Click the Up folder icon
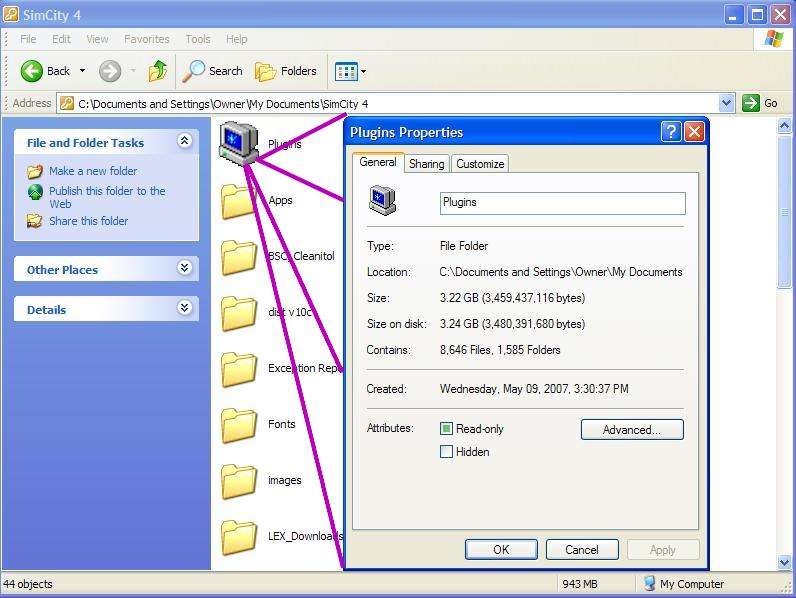This screenshot has width=796, height=598. coord(158,71)
